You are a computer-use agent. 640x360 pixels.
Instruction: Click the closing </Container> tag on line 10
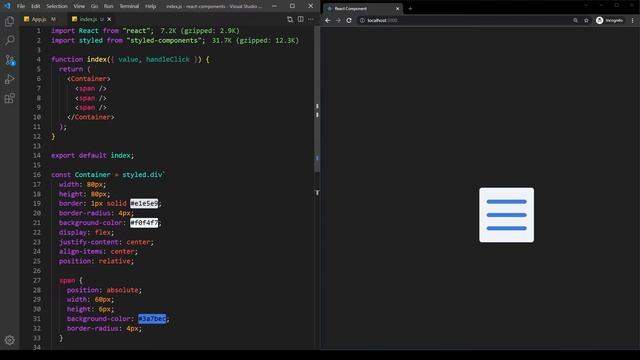(x=91, y=117)
